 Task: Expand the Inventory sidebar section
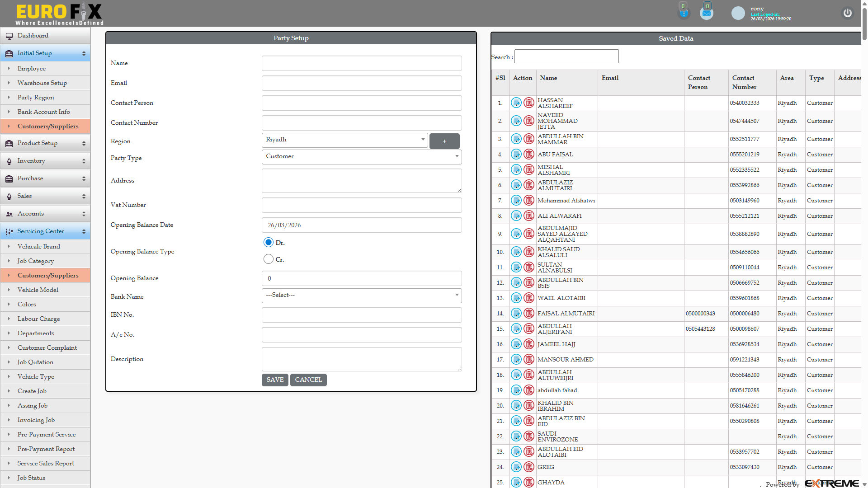[x=31, y=160]
